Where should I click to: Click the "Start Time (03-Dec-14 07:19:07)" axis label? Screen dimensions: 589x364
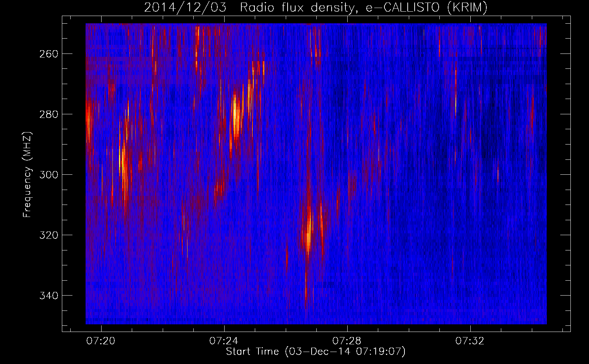click(316, 352)
